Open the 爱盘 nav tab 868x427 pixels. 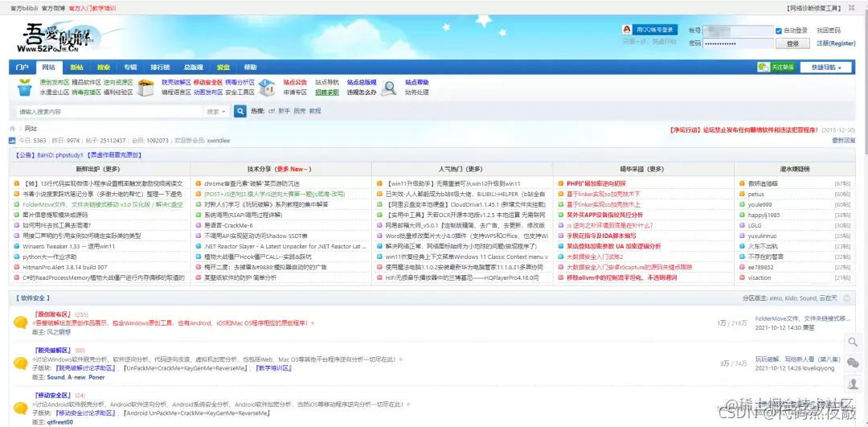click(223, 67)
